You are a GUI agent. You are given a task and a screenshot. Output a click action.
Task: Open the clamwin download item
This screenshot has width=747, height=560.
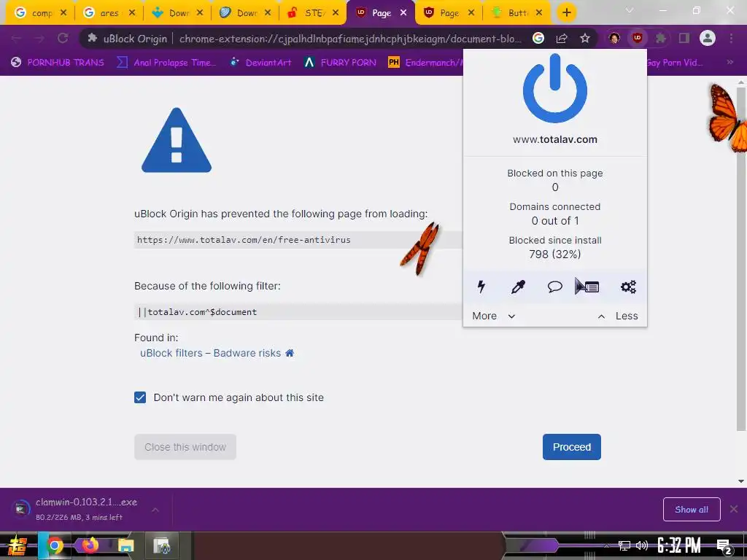[76, 510]
